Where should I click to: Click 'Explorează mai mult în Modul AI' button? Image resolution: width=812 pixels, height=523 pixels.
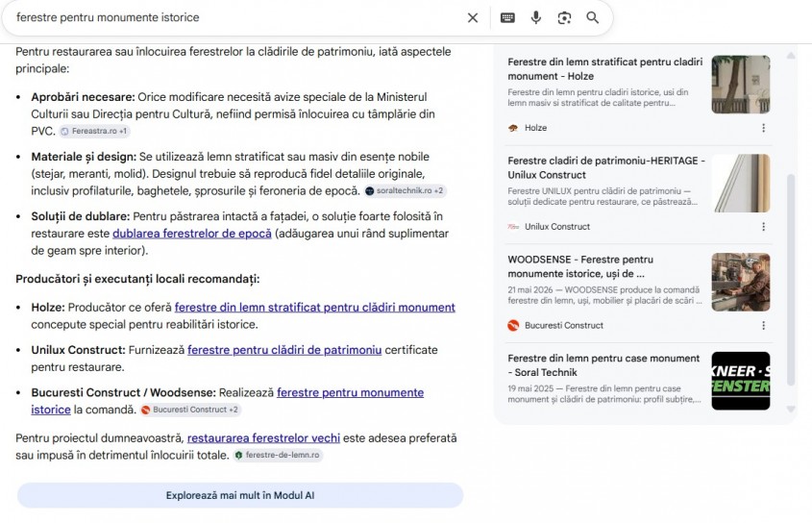click(240, 495)
